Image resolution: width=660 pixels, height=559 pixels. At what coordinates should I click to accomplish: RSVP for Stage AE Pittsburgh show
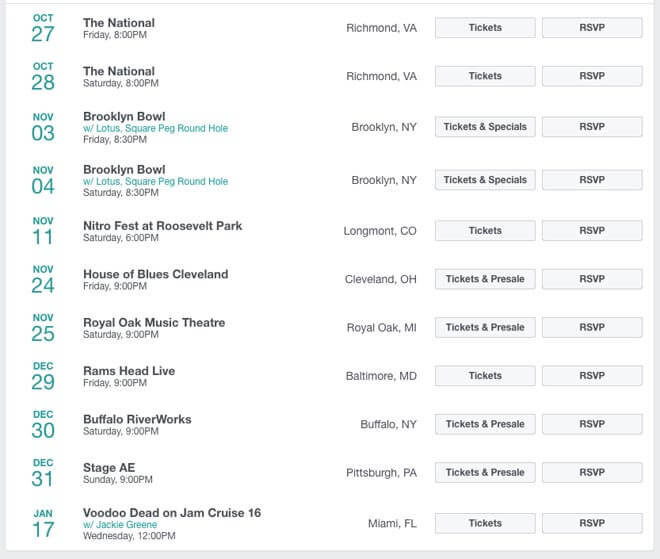click(x=592, y=473)
